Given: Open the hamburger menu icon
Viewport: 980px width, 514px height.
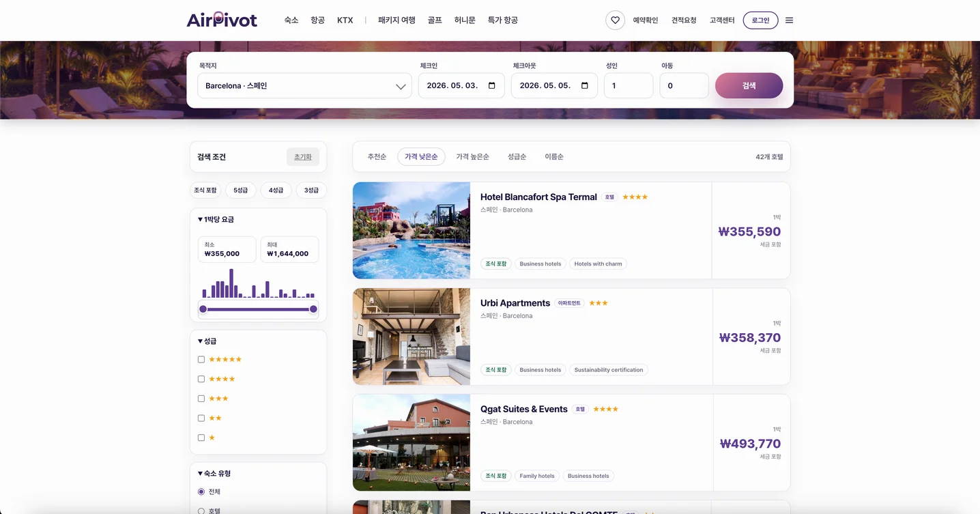Looking at the screenshot, I should click(789, 20).
